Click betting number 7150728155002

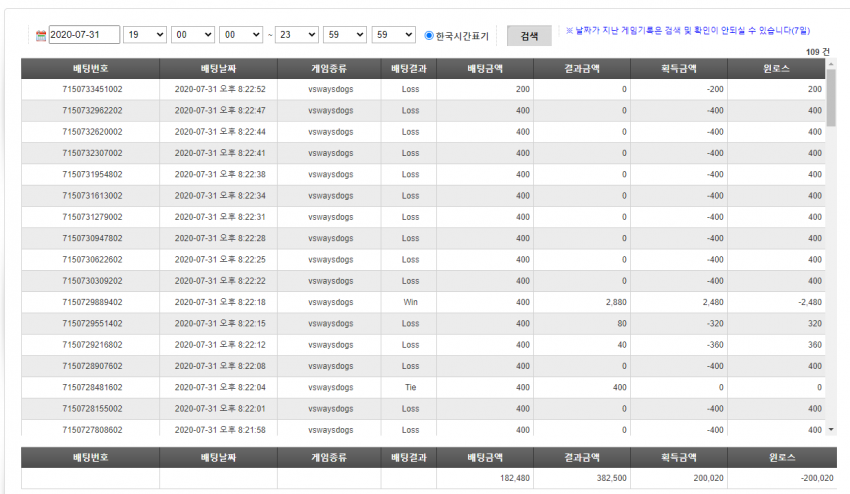pos(92,409)
